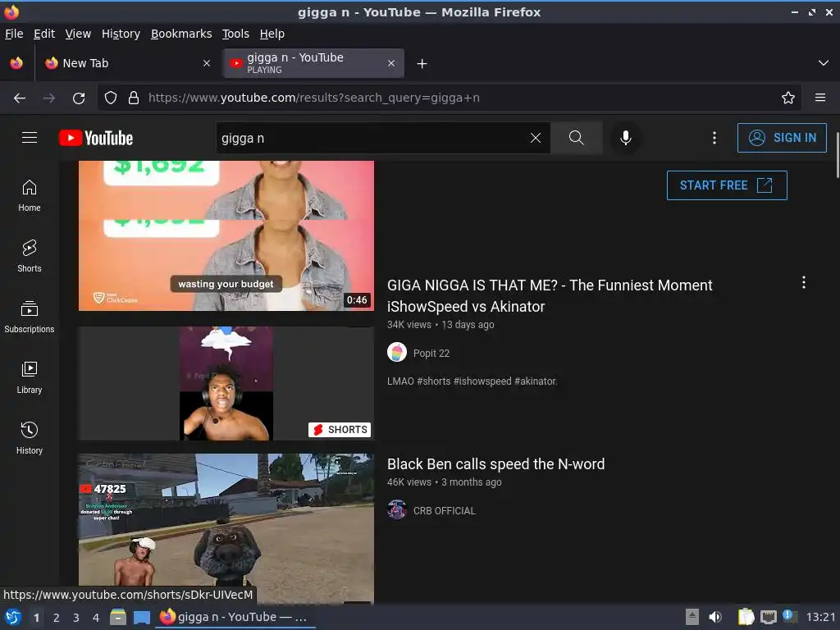The width and height of the screenshot is (840, 630).
Task: Open YouTube settings three-dot menu
Action: (x=714, y=138)
